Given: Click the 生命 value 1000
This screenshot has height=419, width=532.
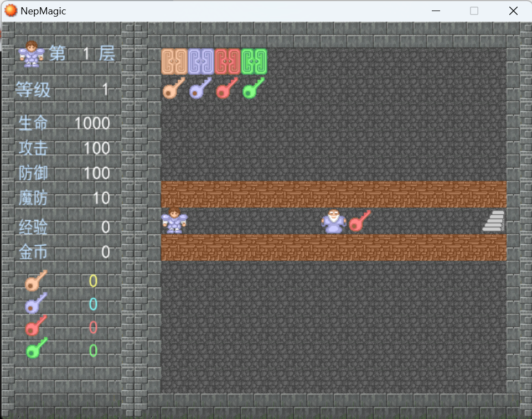Looking at the screenshot, I should [x=92, y=123].
